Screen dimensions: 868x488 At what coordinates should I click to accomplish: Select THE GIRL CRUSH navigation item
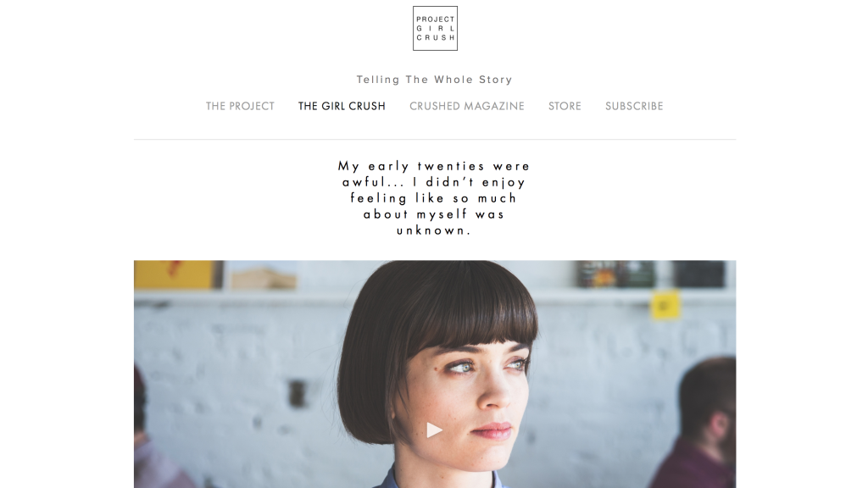pyautogui.click(x=342, y=106)
